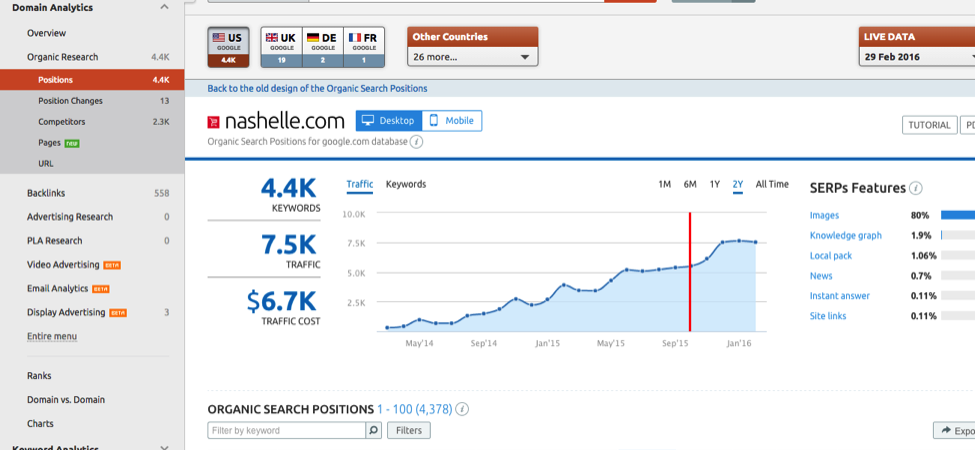The width and height of the screenshot is (975, 450).
Task: Open Email Analytics in the sidebar
Action: click(x=57, y=288)
